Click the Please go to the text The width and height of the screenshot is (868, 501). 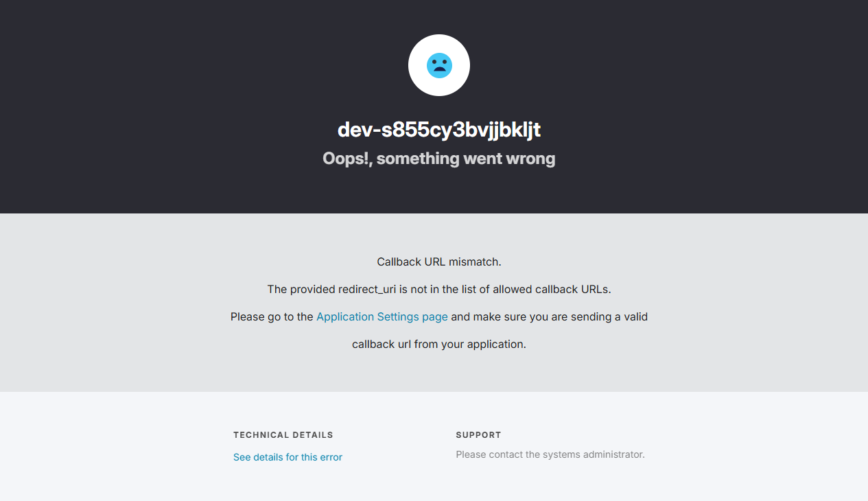pyautogui.click(x=272, y=316)
